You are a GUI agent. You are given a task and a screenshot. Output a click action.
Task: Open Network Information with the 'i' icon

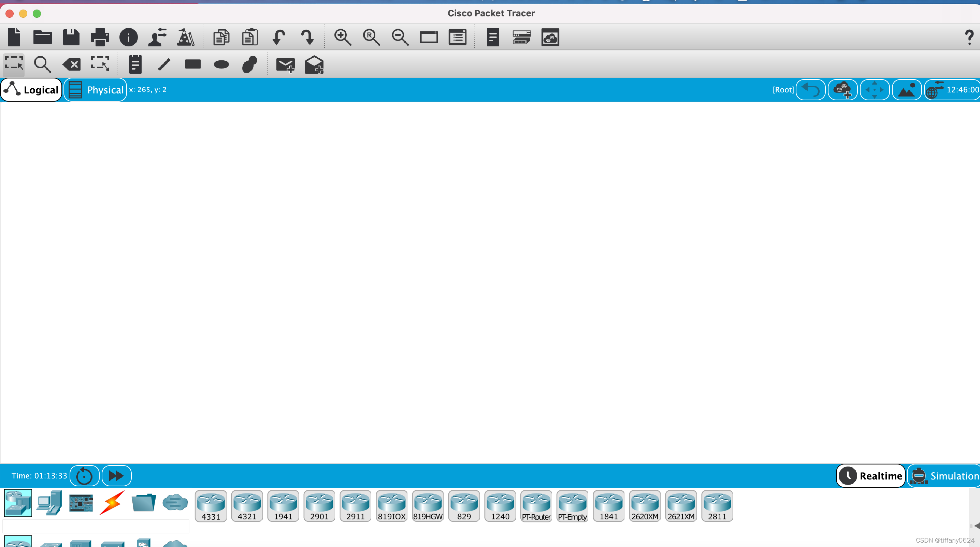click(129, 37)
